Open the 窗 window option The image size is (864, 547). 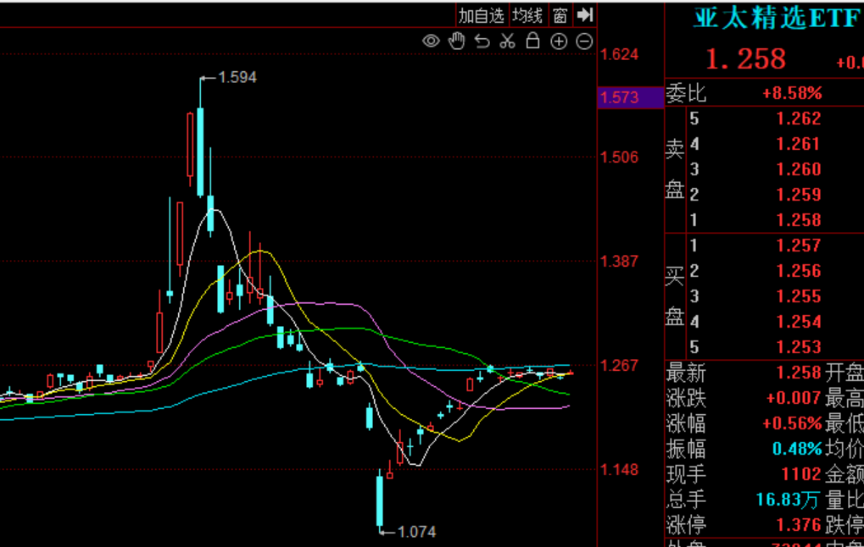pyautogui.click(x=560, y=15)
